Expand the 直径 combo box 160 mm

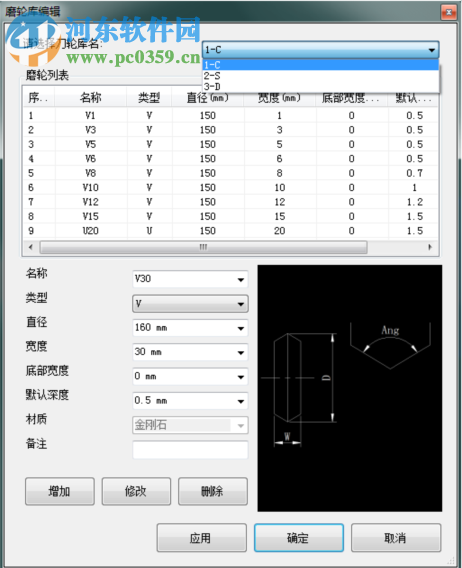pos(241,328)
